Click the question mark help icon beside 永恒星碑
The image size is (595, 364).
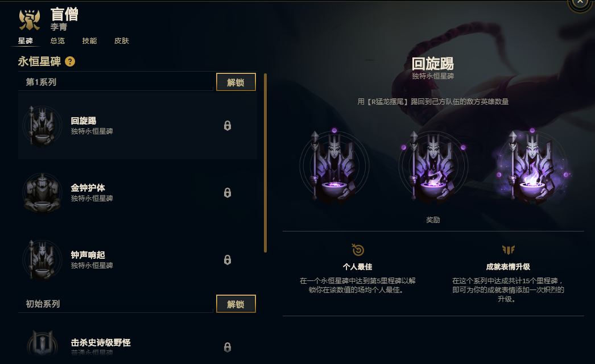point(70,61)
